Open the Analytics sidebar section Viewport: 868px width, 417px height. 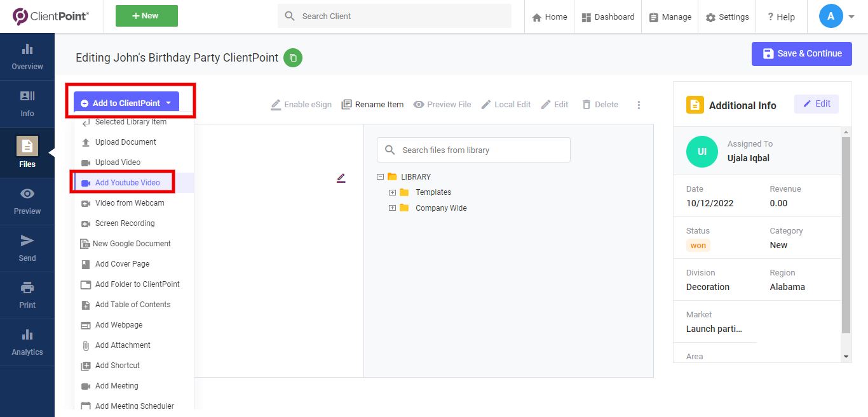(27, 343)
